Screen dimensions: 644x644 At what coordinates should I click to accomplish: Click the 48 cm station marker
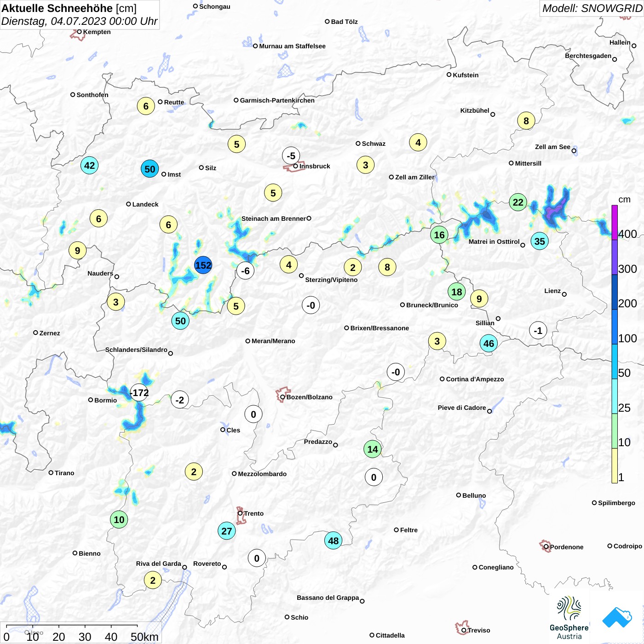pyautogui.click(x=333, y=541)
